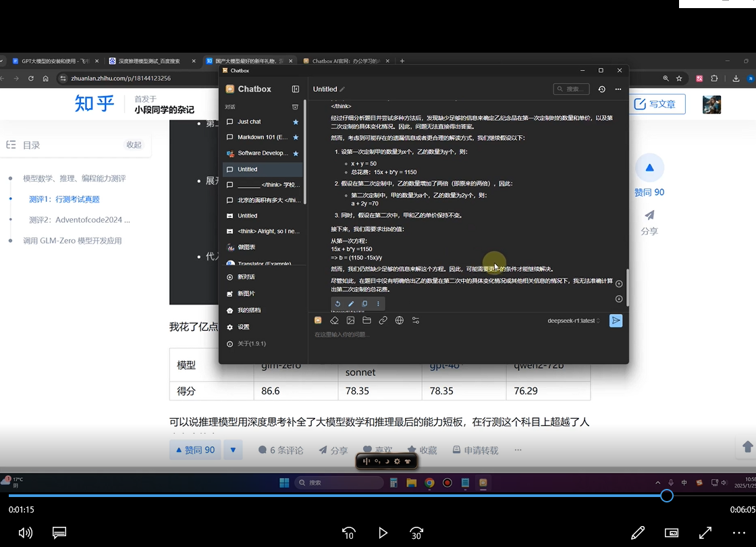Switch to GPT大模型的安装和使用 browser tab
This screenshot has height=547, width=756.
tap(55, 61)
